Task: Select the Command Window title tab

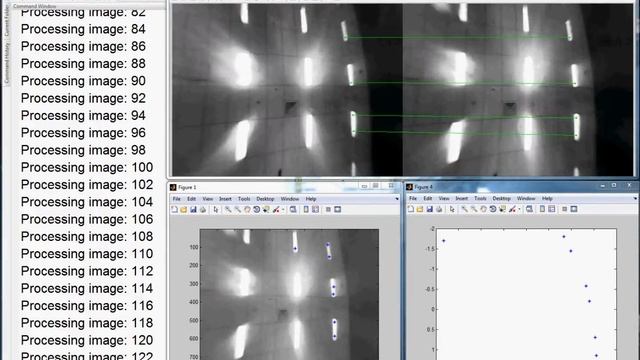Action: pyautogui.click(x=34, y=6)
